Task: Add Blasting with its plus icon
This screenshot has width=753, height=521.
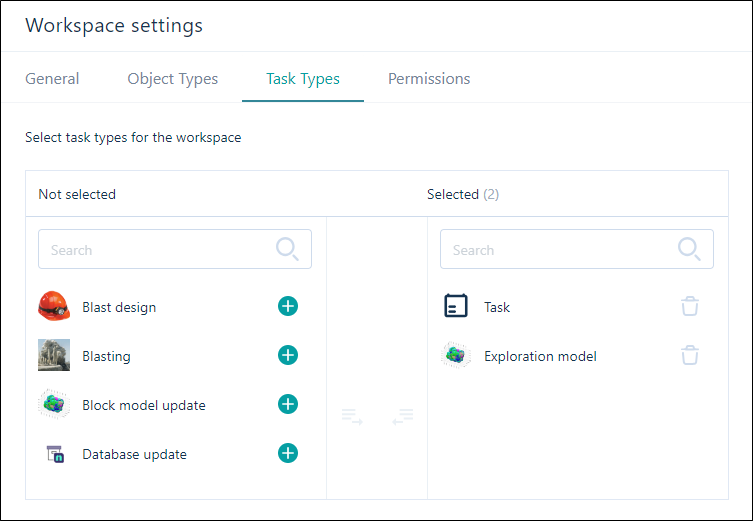Action: pyautogui.click(x=288, y=355)
